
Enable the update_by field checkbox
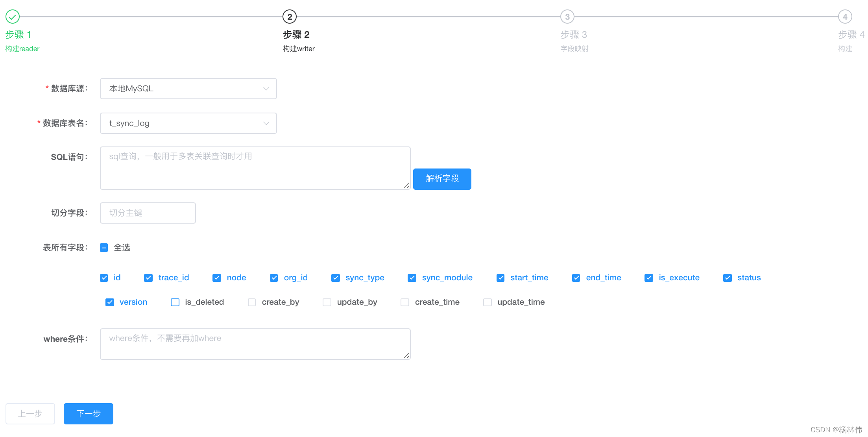[327, 302]
